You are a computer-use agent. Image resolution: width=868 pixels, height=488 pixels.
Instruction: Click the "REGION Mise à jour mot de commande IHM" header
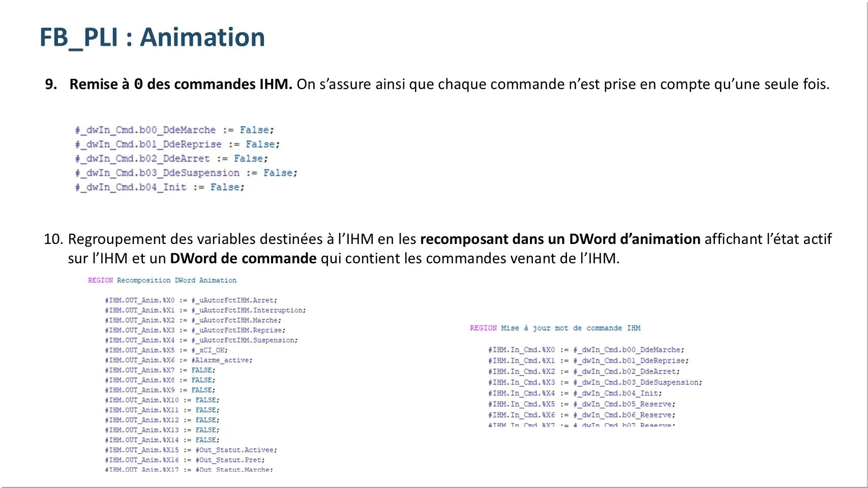(x=555, y=328)
